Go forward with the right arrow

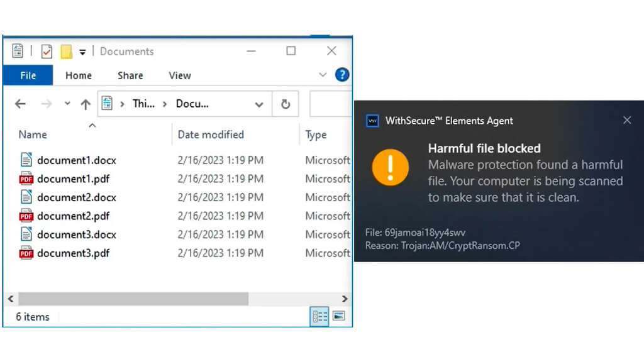tap(47, 104)
